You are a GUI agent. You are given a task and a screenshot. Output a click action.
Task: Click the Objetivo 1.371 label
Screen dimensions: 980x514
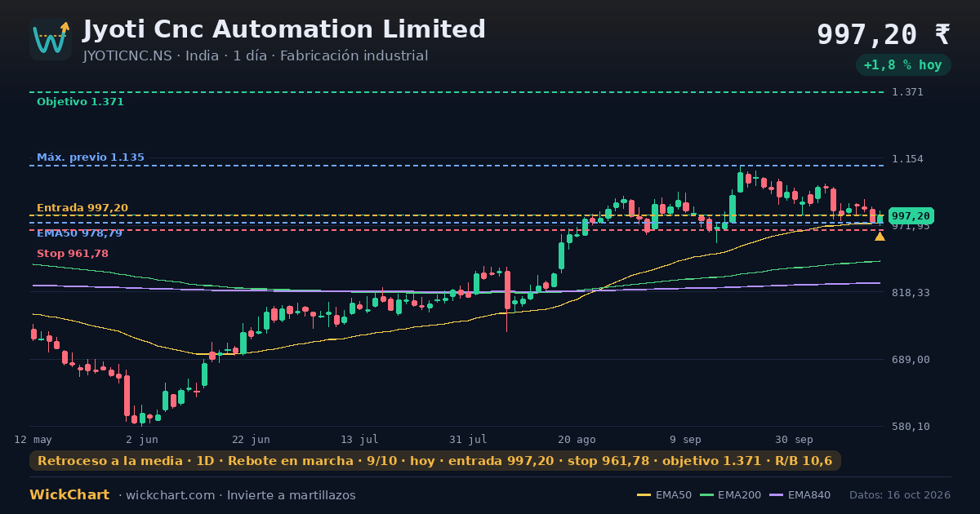click(80, 102)
